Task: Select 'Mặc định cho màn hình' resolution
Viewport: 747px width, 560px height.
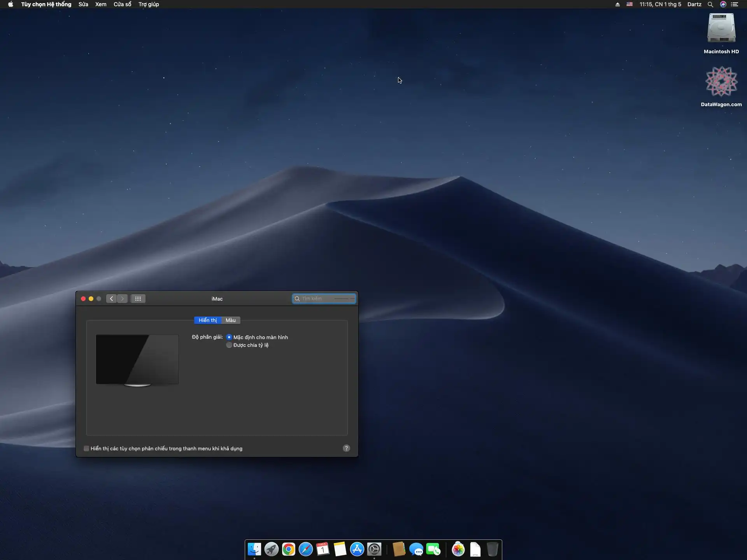Action: click(x=229, y=337)
